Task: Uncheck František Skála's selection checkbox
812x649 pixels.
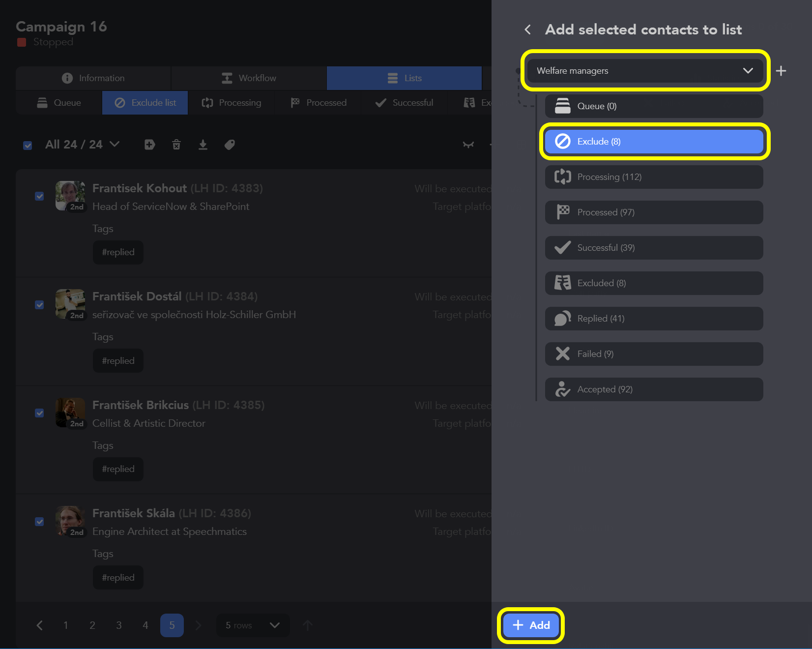Action: point(39,521)
